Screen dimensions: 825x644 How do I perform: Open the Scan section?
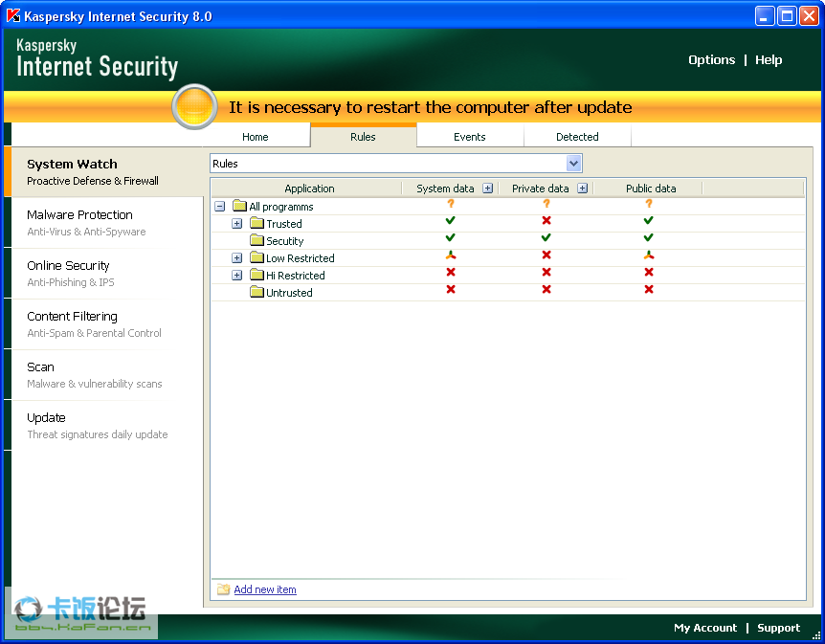click(103, 374)
